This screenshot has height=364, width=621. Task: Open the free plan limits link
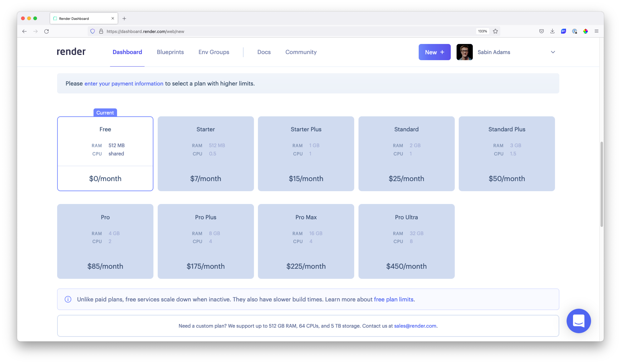pos(393,299)
